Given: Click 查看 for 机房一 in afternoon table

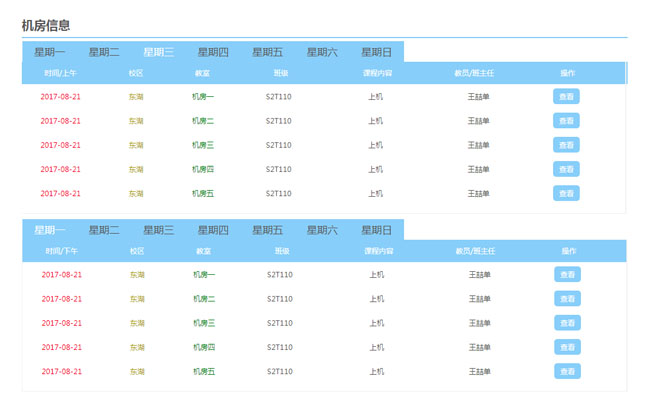Looking at the screenshot, I should (x=567, y=275).
